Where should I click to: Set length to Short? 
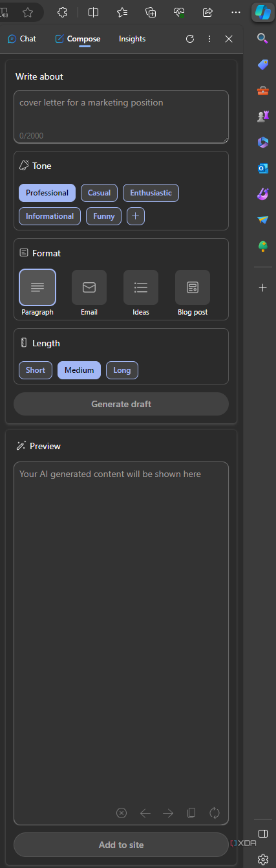(x=36, y=370)
